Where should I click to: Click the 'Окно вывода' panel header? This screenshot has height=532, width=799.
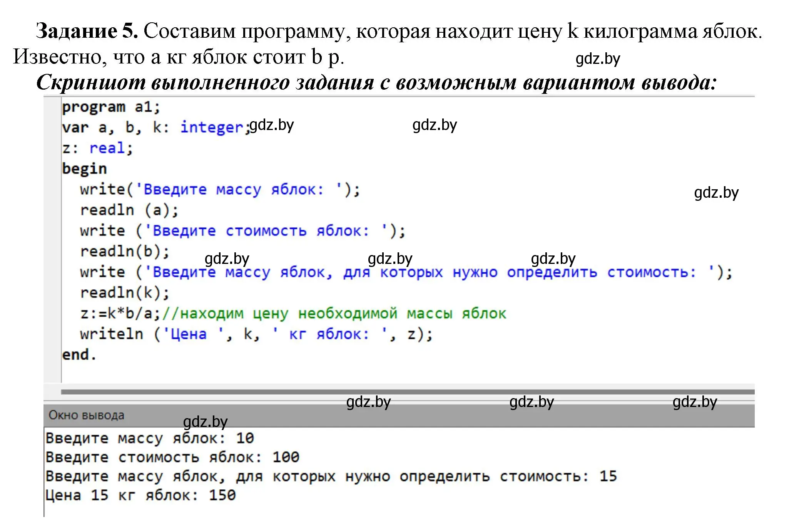tap(399, 415)
